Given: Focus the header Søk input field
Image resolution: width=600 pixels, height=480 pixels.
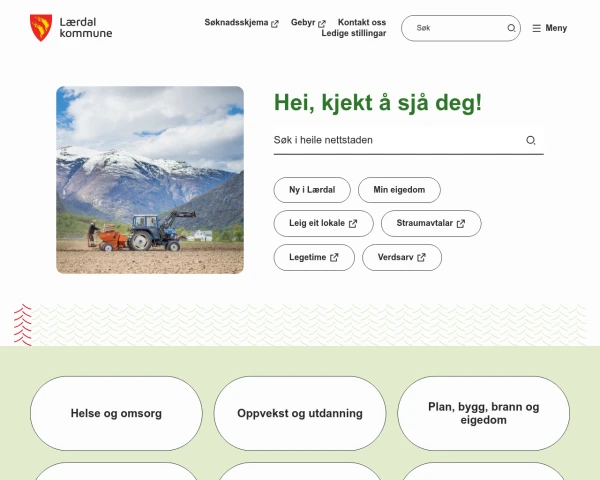Looking at the screenshot, I should coord(461,28).
